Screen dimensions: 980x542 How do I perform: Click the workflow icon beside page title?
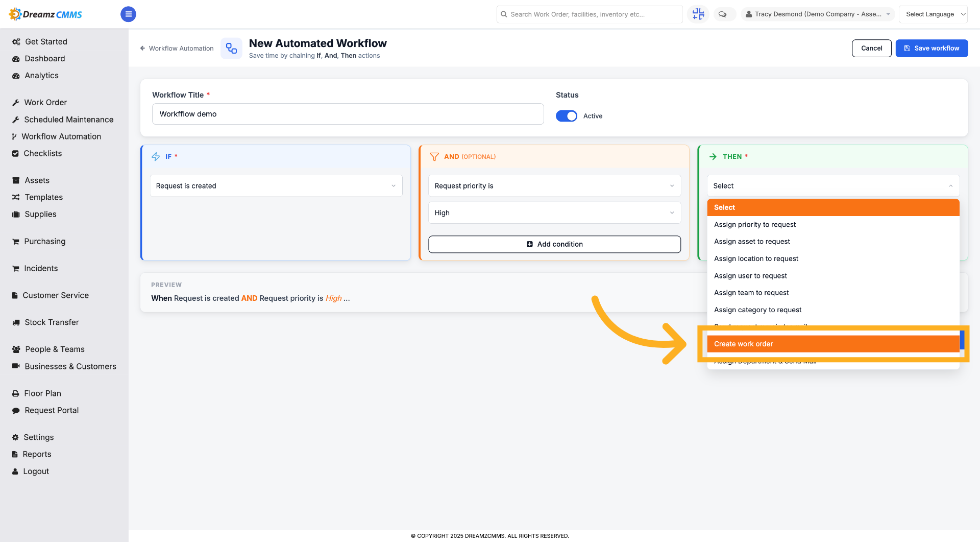tap(231, 49)
